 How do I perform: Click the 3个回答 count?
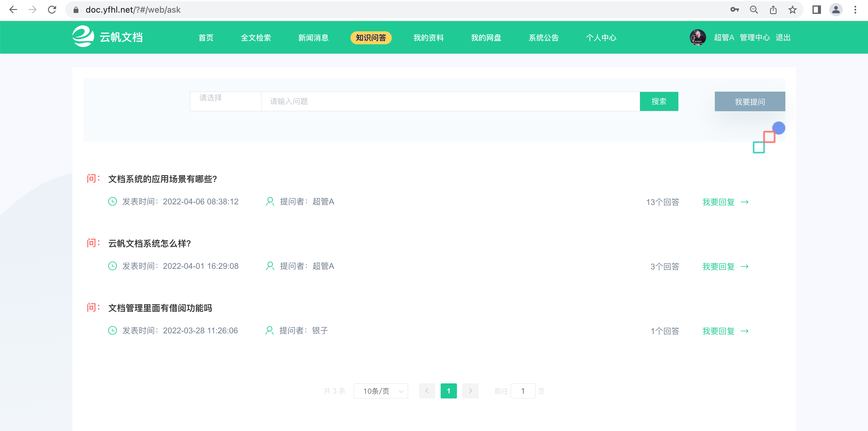click(x=664, y=266)
